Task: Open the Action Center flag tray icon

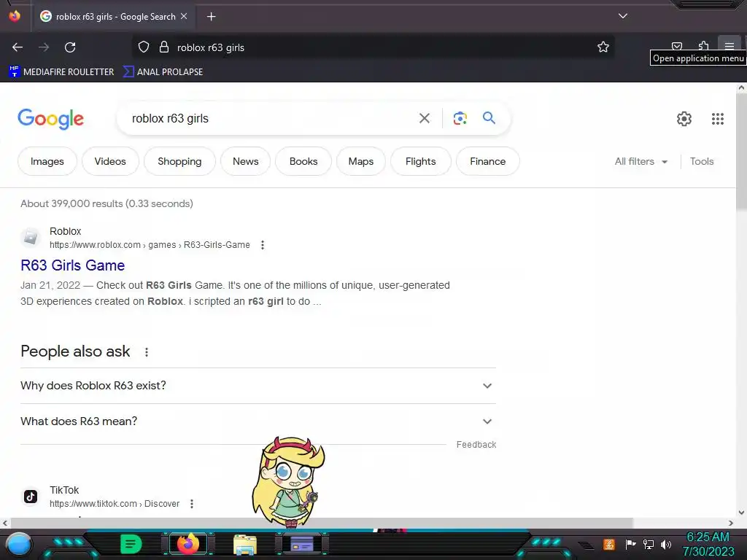Action: 631,544
